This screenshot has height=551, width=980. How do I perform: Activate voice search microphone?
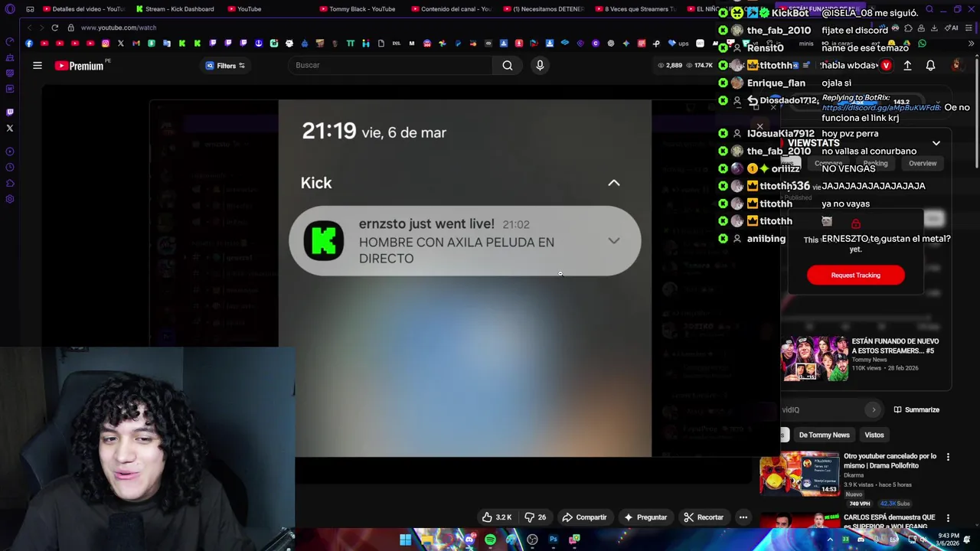pos(540,66)
